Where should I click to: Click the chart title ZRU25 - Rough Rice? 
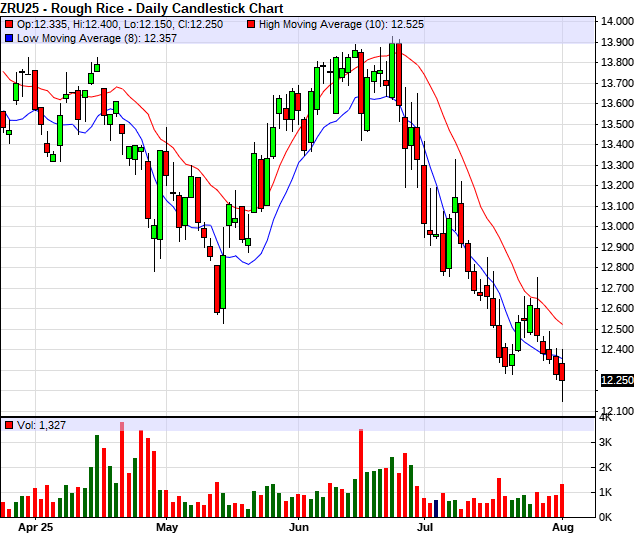[x=142, y=8]
